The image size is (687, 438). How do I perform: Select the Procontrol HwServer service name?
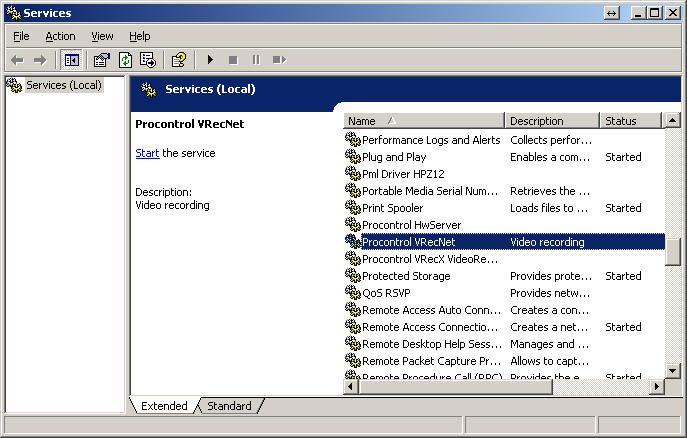pos(411,225)
